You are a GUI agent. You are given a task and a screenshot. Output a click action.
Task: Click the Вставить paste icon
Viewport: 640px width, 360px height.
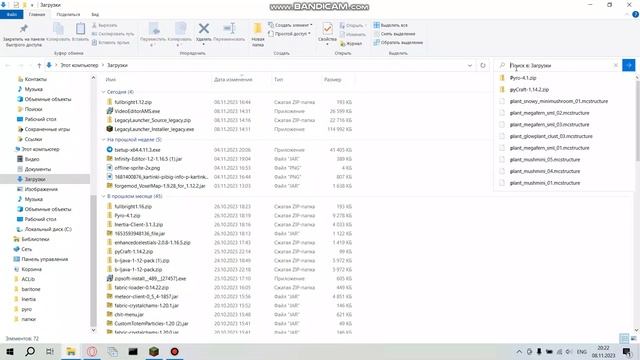click(80, 32)
